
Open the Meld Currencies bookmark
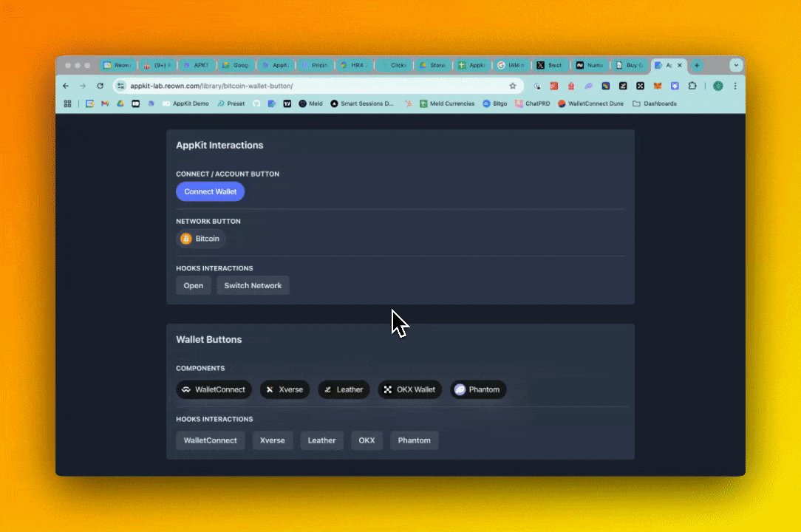(447, 103)
